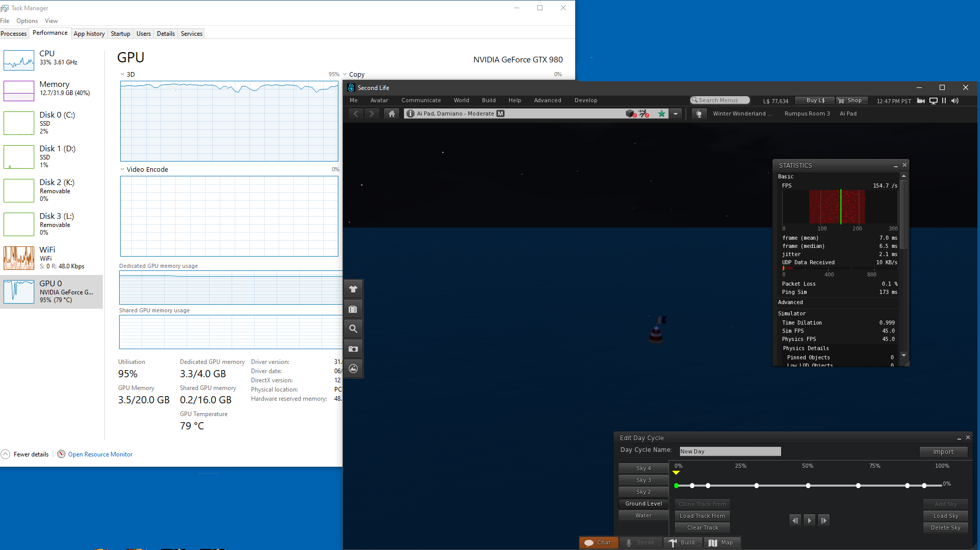Viewport: 980px width, 550px height.
Task: Open the Places icon in side toolbar
Action: [x=353, y=369]
